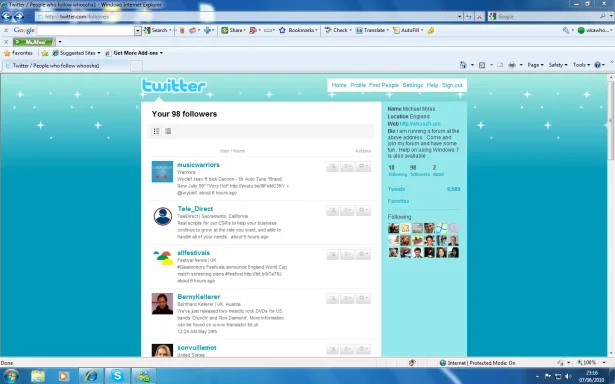Switch to grid view of followers
Screen dimensions: 615x384
click(x=168, y=131)
